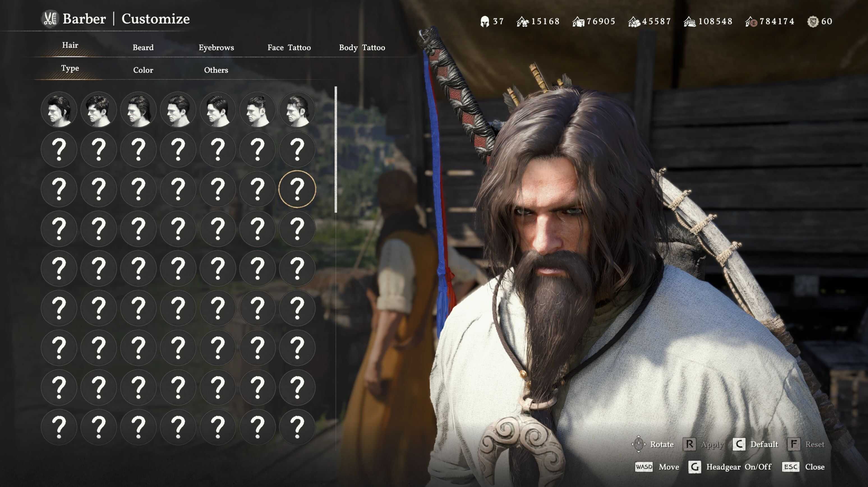Select the Color sub-tab
This screenshot has height=487, width=868.
tap(143, 70)
